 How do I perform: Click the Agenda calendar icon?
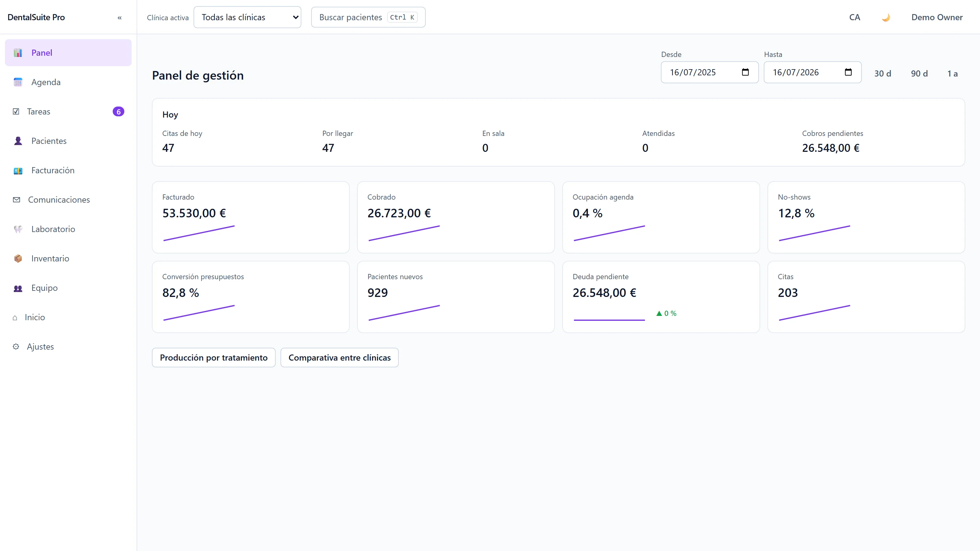click(x=18, y=82)
